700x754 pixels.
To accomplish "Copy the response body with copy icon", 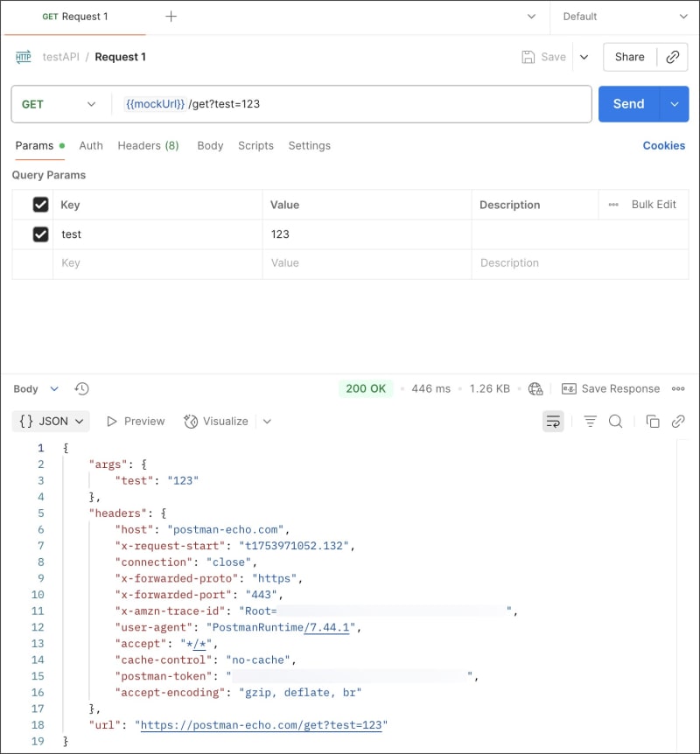I will point(653,422).
